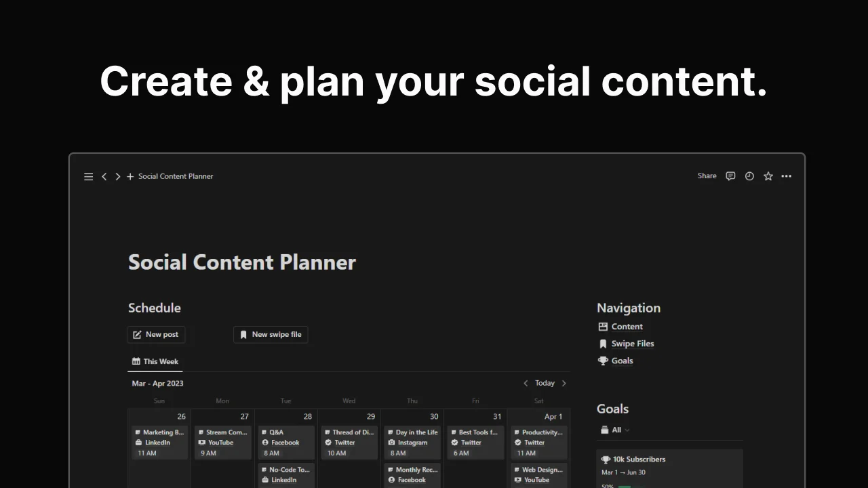The height and width of the screenshot is (488, 868).
Task: Open the ellipsis menu in the top bar
Action: click(786, 176)
